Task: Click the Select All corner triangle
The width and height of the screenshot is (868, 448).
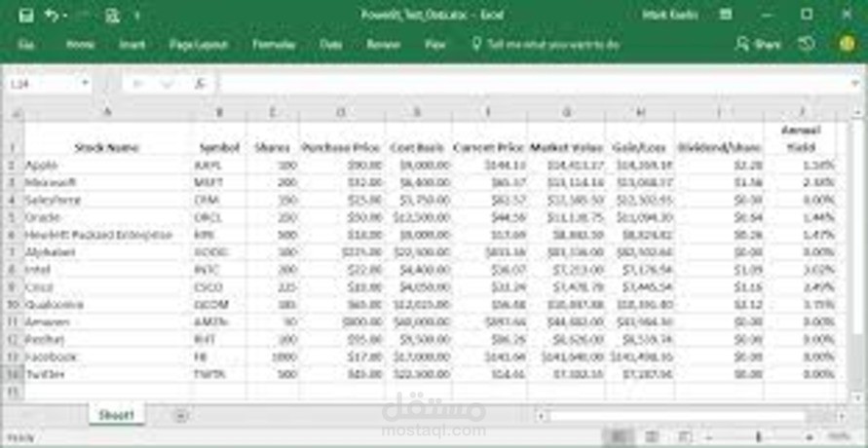Action: (x=14, y=113)
